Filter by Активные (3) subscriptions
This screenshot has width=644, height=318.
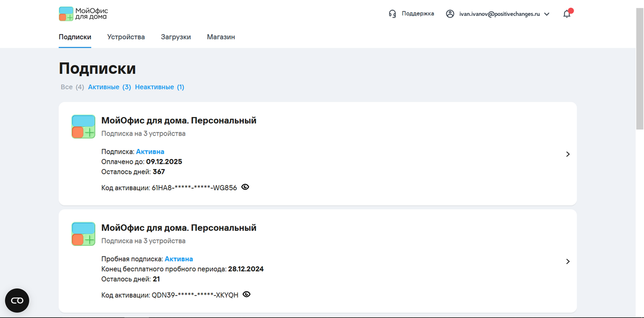tap(109, 87)
